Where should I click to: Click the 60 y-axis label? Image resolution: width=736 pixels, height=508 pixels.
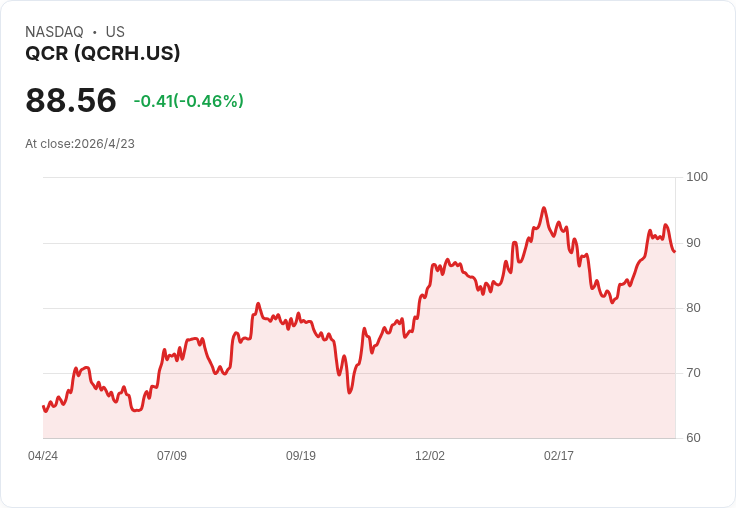(694, 438)
